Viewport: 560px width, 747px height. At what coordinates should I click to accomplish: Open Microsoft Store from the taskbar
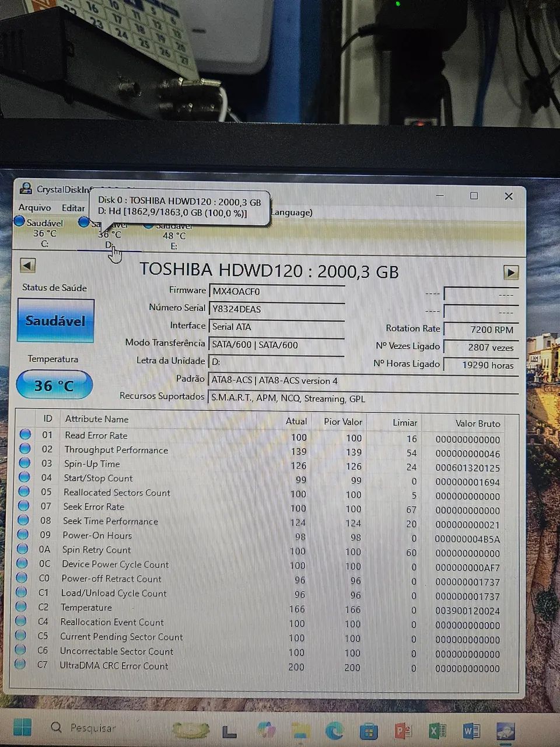pos(369,730)
